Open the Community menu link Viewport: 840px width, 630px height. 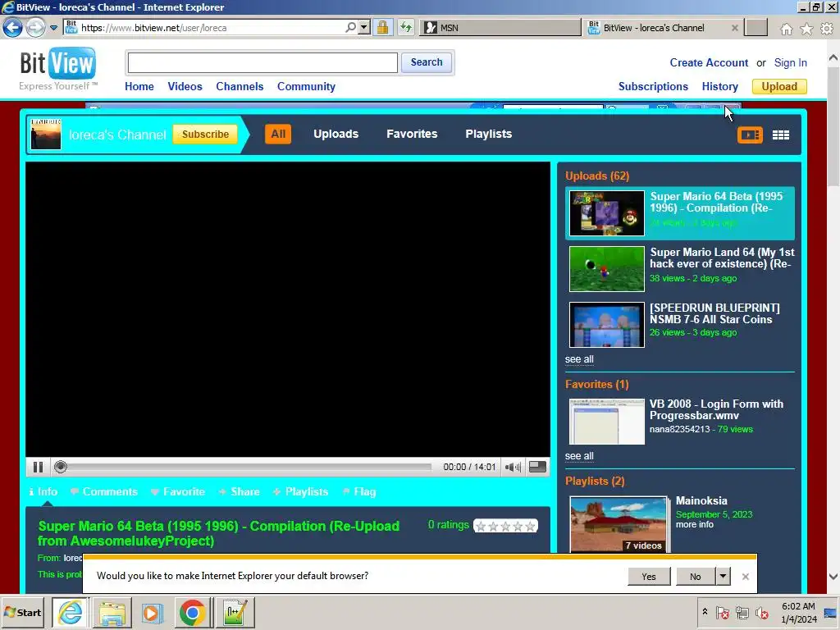[x=306, y=86]
